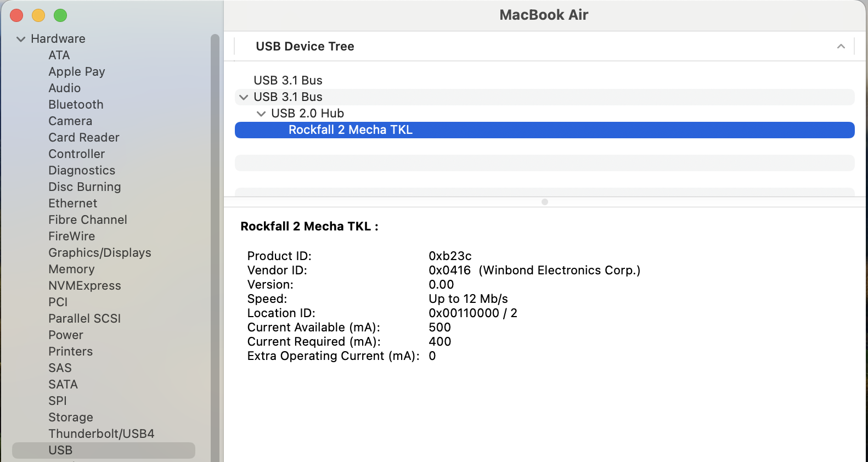Open the Bluetooth hardware section

[76, 105]
